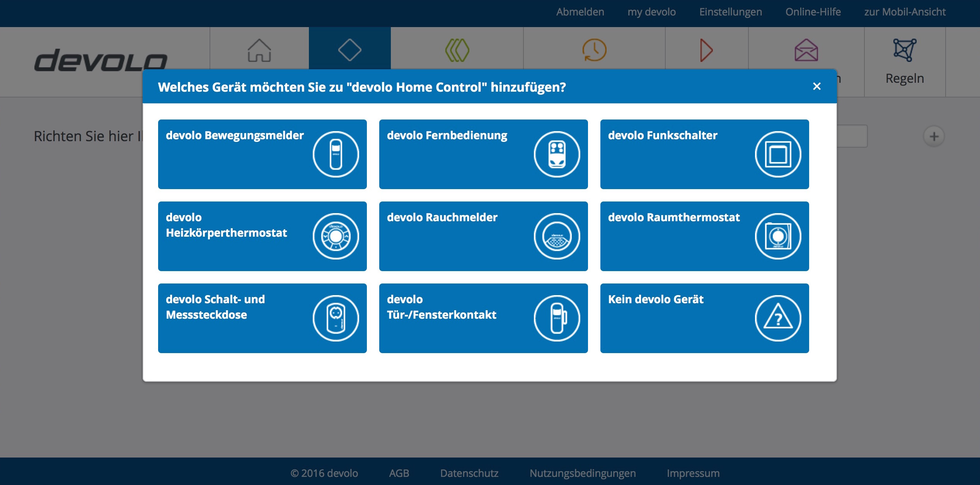Click the input field behind the dialog
The width and height of the screenshot is (980, 485).
[852, 136]
